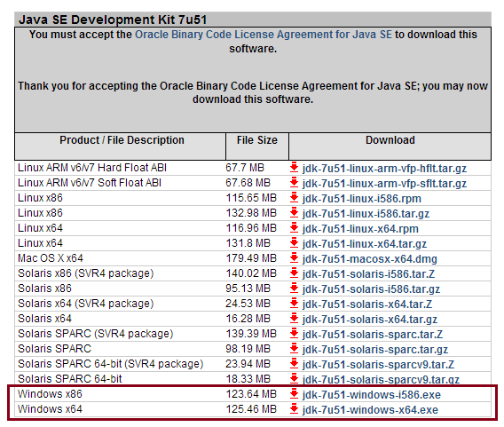
Task: Download jdk-7u51-linux-arm-vfp-hflt.tar.gz file link
Action: click(x=384, y=169)
